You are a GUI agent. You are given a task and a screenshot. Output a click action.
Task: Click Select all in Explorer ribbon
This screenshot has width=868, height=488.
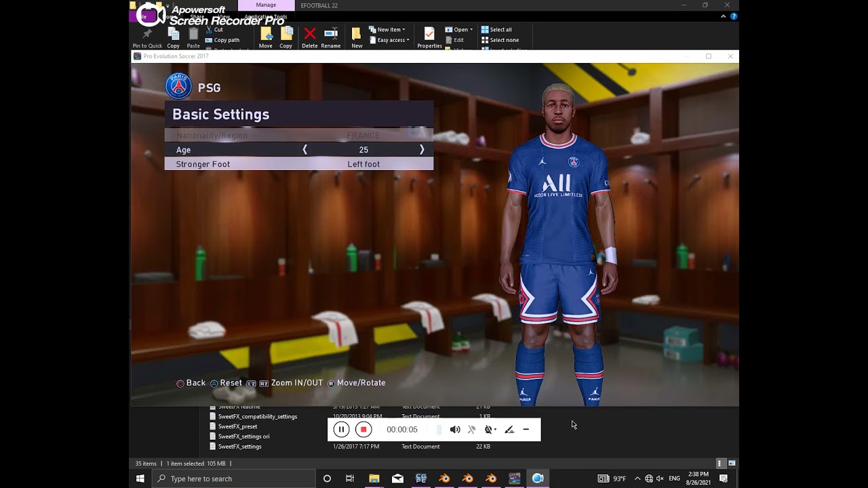(x=496, y=30)
